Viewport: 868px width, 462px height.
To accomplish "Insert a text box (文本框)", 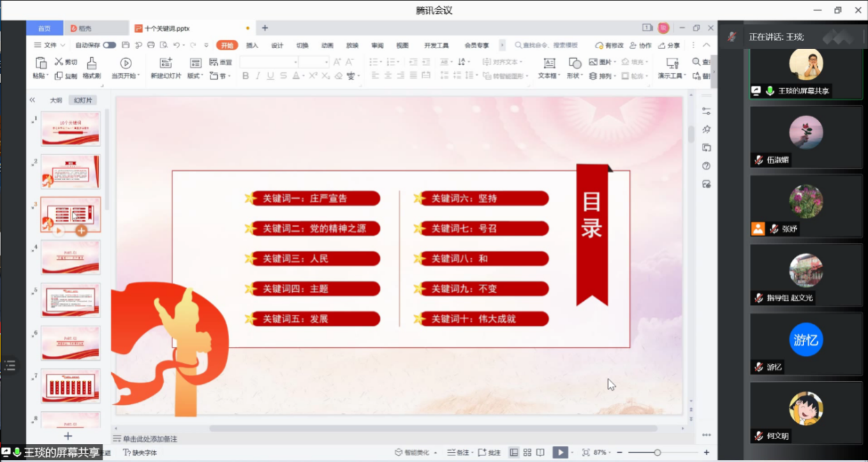I will point(550,64).
